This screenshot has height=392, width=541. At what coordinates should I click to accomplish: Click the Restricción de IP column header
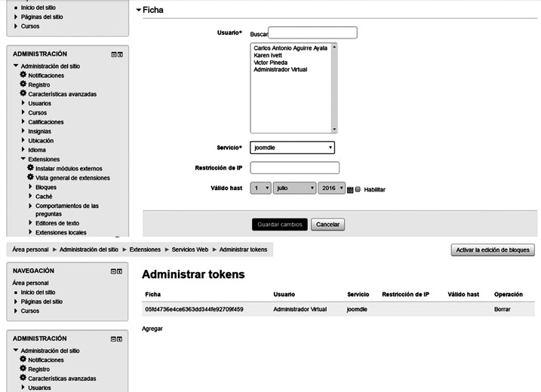(x=405, y=295)
